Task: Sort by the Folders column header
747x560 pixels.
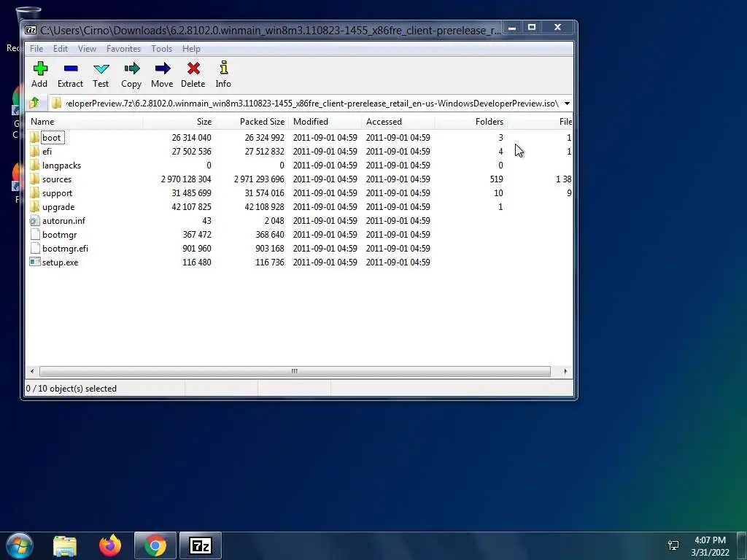Action: [471, 122]
